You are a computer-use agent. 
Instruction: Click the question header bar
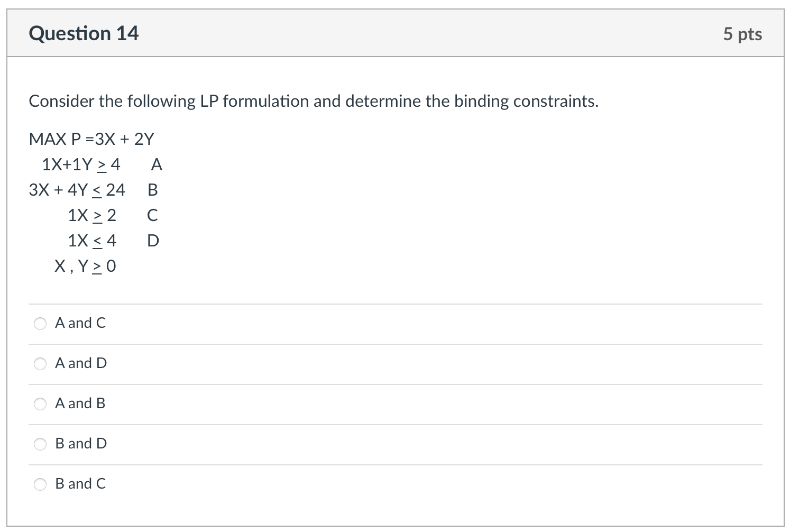click(395, 33)
